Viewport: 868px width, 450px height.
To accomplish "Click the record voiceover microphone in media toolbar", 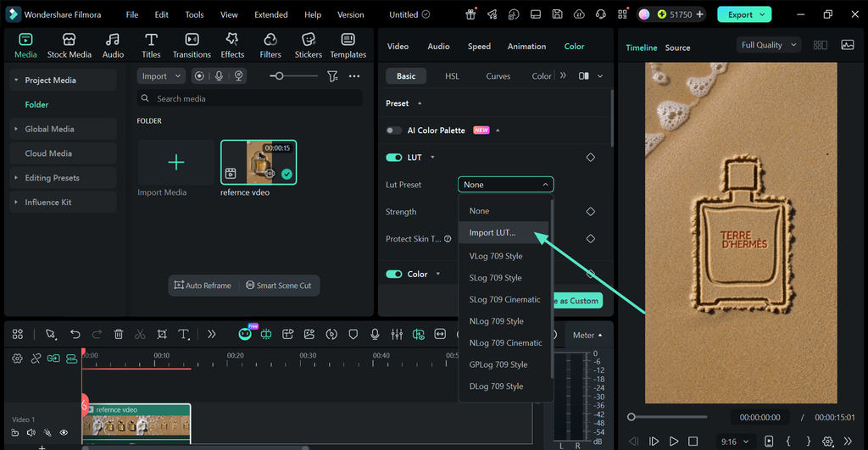I will 220,75.
